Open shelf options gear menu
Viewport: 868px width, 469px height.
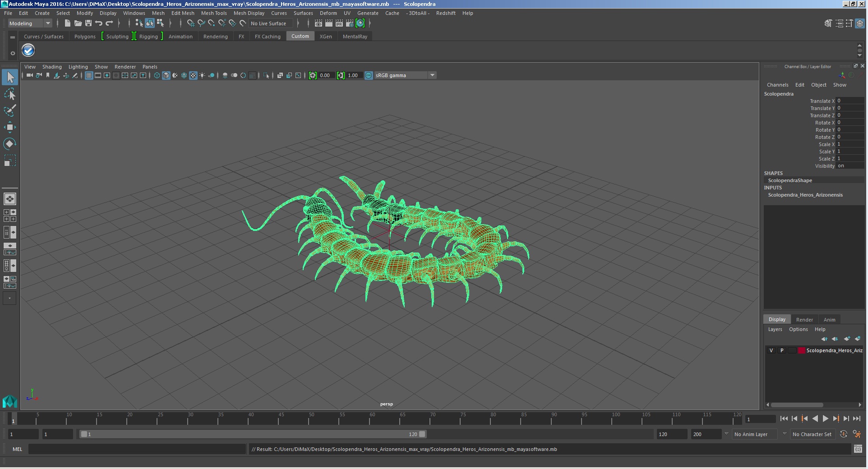[13, 53]
